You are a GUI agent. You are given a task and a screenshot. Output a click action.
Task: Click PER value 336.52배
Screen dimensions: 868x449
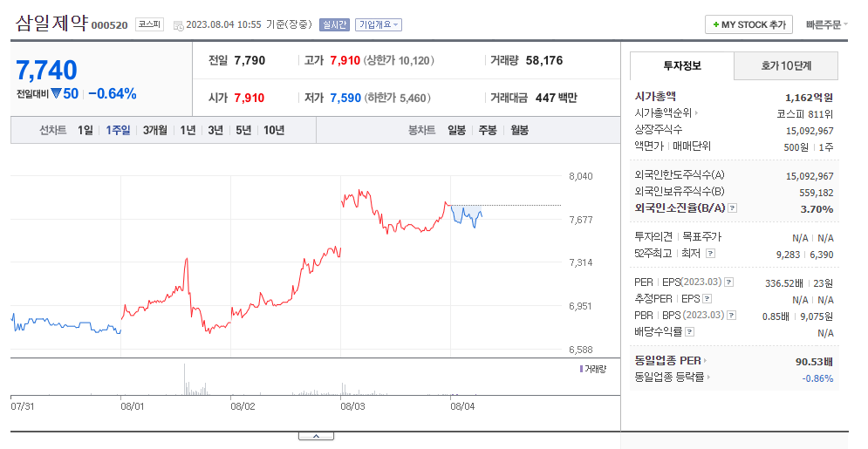pos(784,283)
